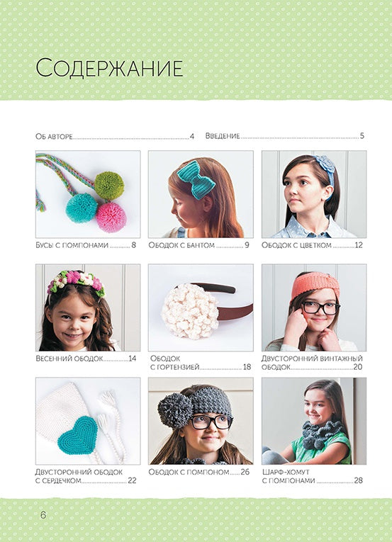Click the turquoise heart headband photo

click(88, 421)
